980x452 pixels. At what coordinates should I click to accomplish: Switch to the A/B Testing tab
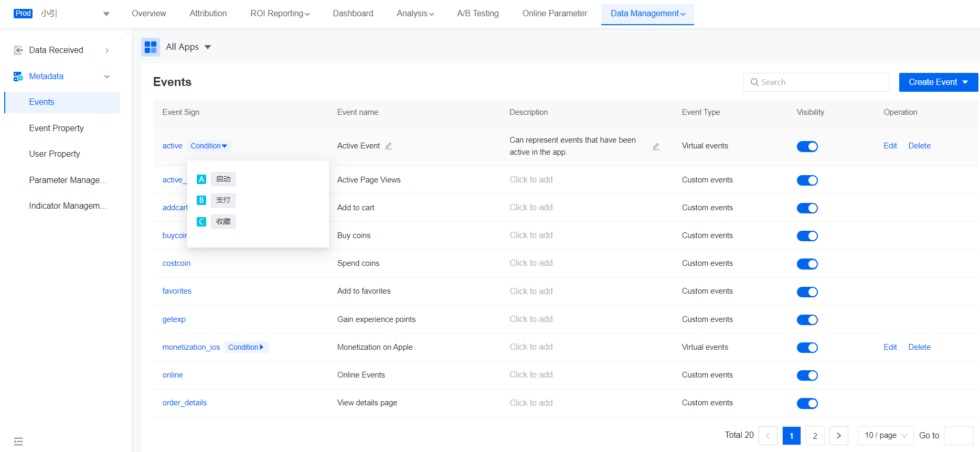pyautogui.click(x=477, y=14)
